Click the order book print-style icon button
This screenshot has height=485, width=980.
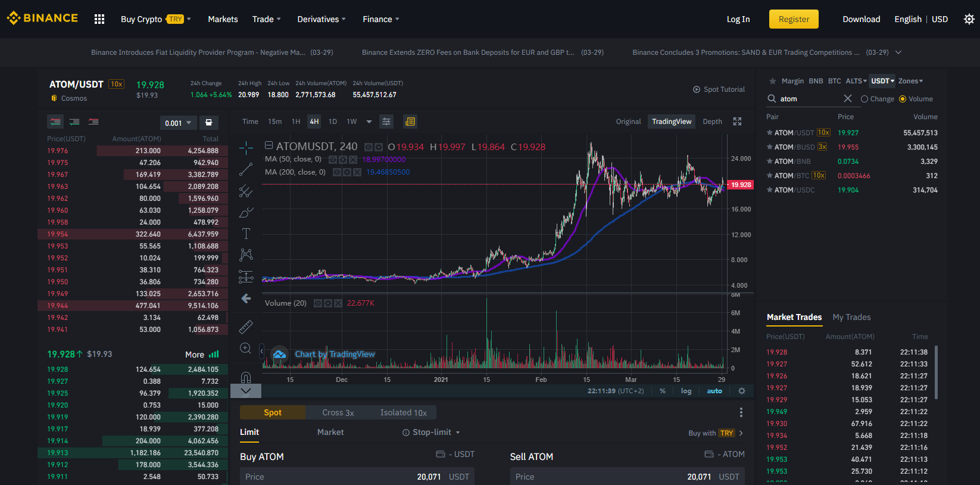tap(208, 123)
